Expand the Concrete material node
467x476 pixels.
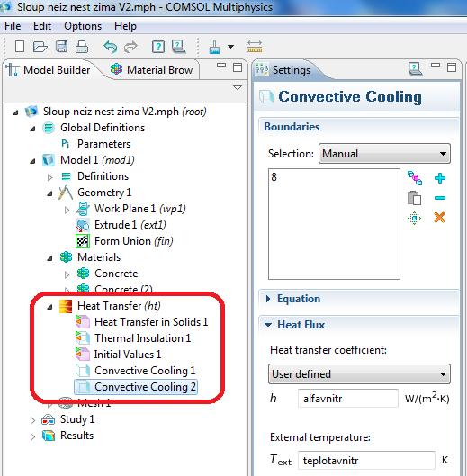click(67, 274)
